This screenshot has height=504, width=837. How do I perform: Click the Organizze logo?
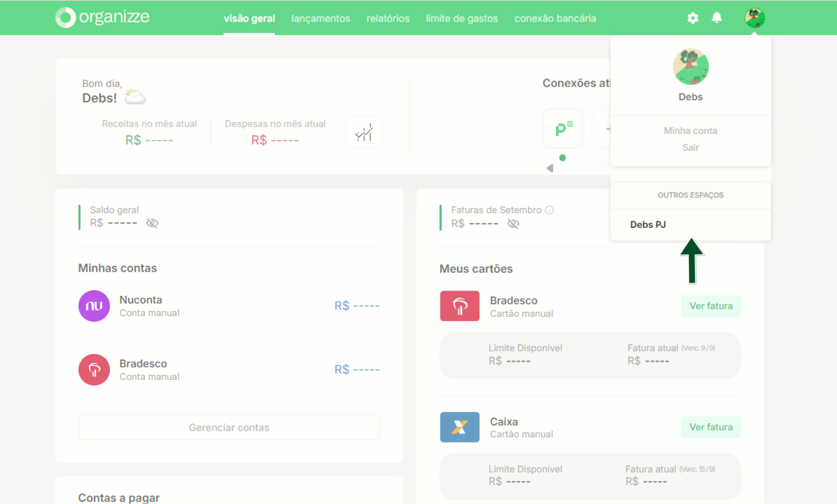pos(102,17)
